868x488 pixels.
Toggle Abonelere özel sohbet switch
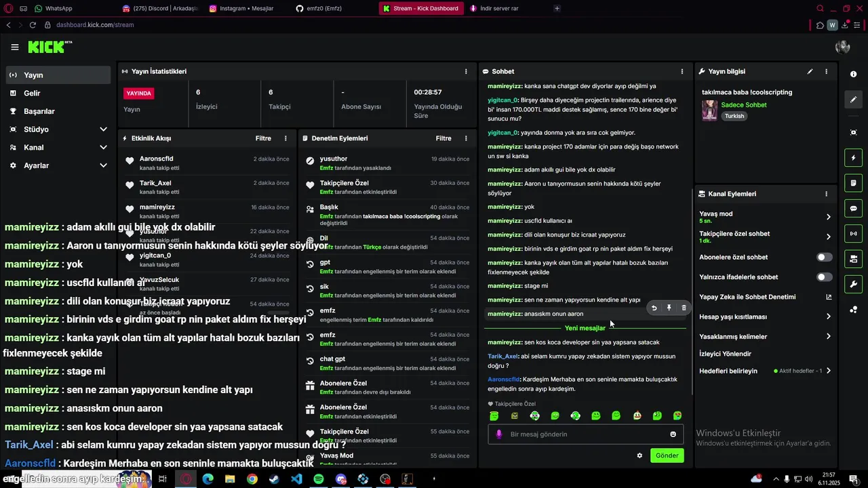click(824, 258)
